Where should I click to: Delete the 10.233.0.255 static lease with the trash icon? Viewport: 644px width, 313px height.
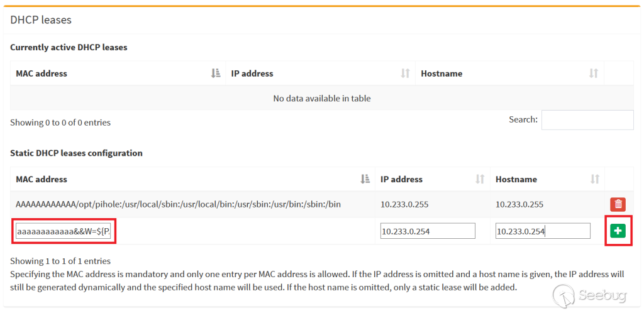pyautogui.click(x=618, y=204)
